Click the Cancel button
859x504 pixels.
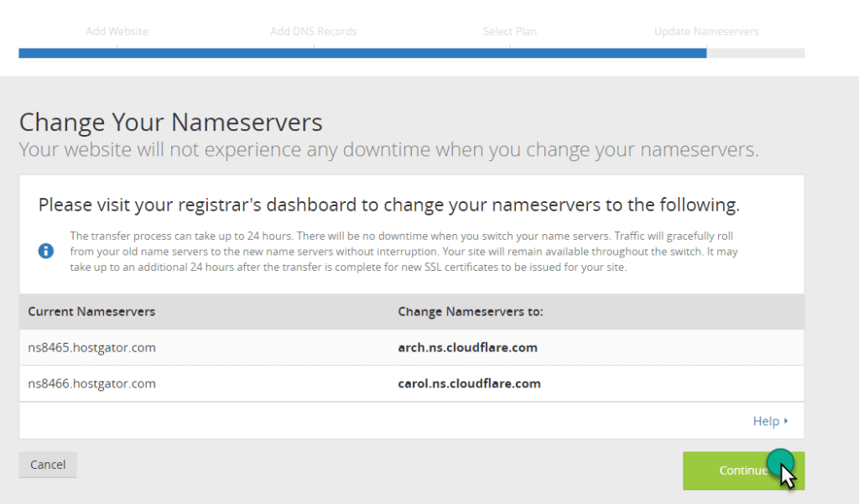click(48, 465)
